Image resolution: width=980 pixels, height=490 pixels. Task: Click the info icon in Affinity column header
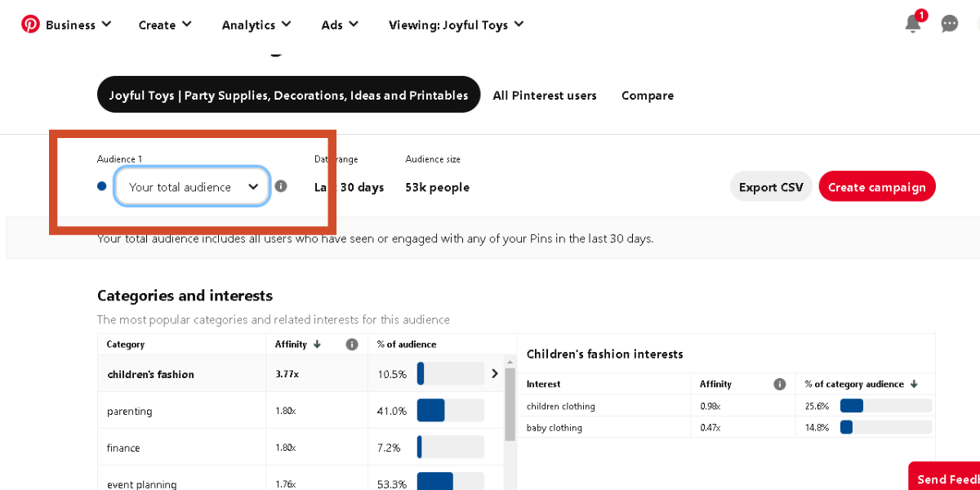[x=352, y=345]
